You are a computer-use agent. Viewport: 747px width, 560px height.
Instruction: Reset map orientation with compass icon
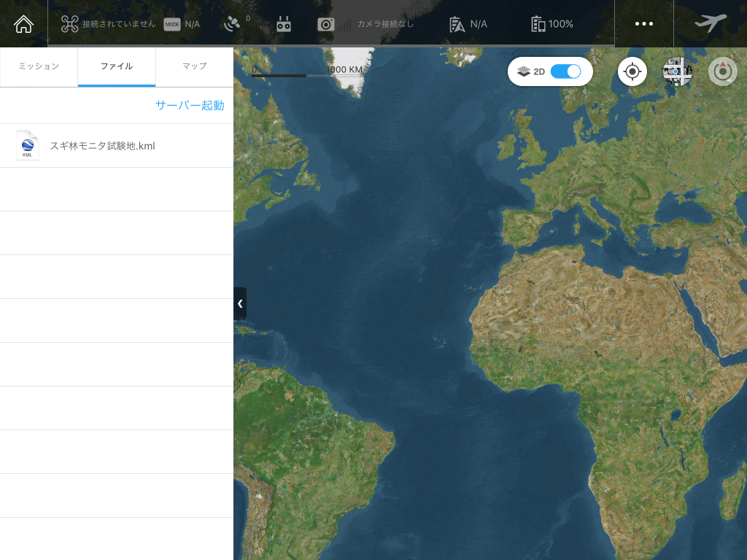click(x=723, y=72)
